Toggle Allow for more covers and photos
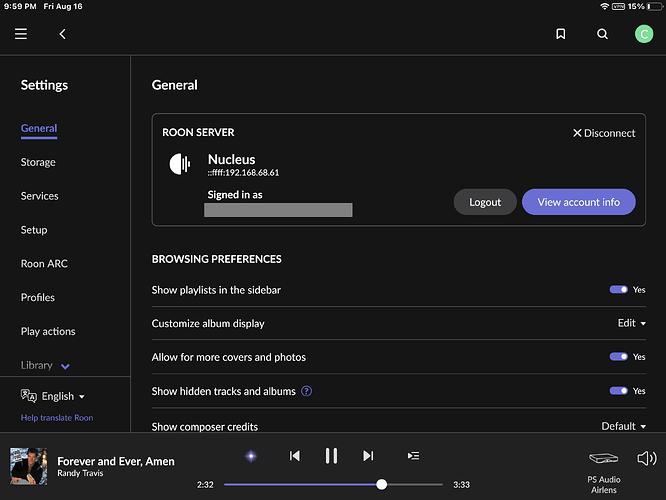 pos(618,356)
